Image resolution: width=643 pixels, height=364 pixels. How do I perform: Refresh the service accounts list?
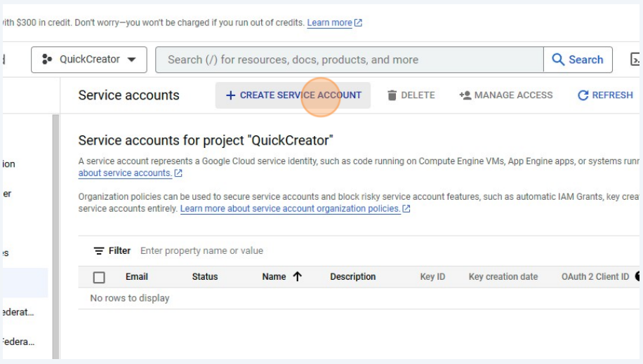(x=605, y=95)
